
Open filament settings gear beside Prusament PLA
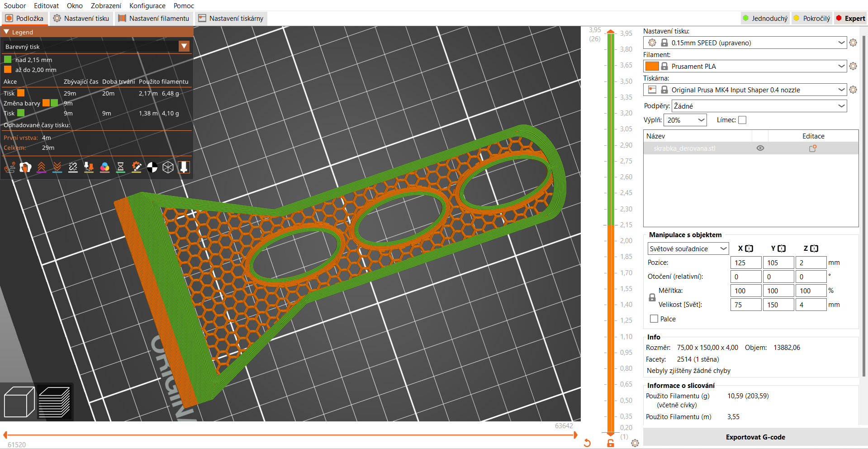pyautogui.click(x=853, y=66)
